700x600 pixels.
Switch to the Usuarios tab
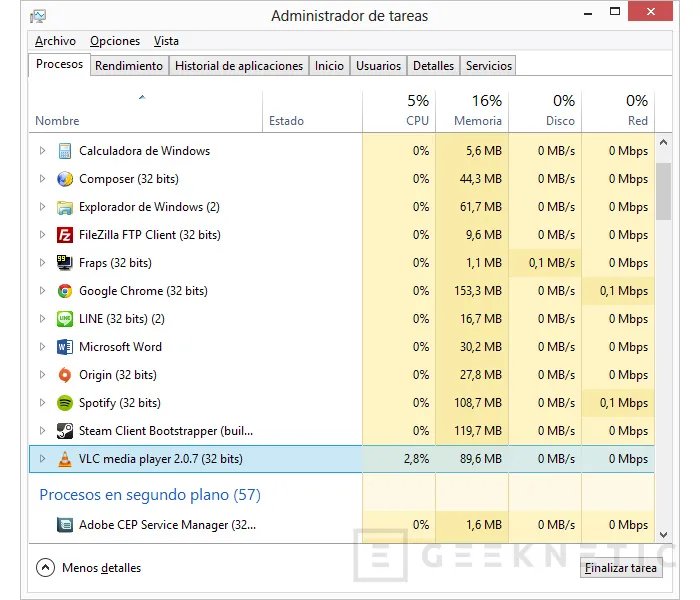[x=379, y=66]
